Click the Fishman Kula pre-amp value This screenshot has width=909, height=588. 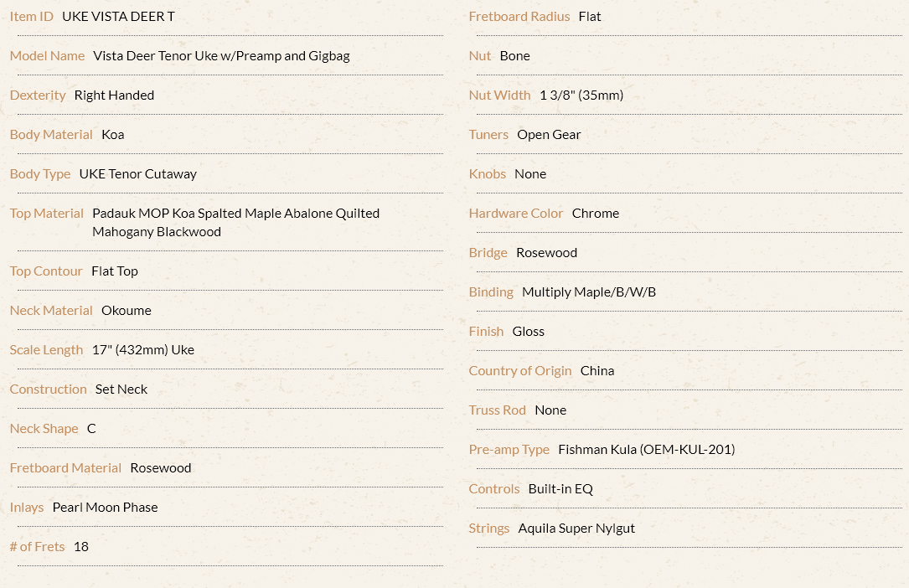pyautogui.click(x=647, y=450)
